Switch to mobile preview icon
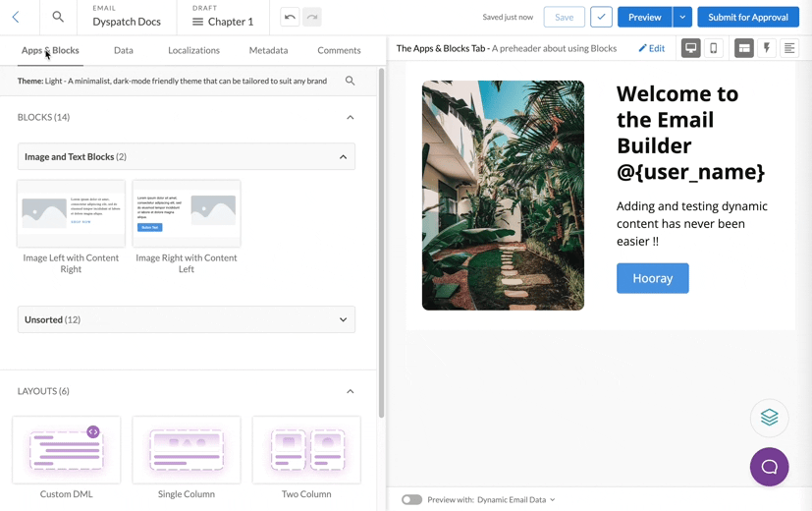Screen dimensions: 812x511 [x=714, y=48]
